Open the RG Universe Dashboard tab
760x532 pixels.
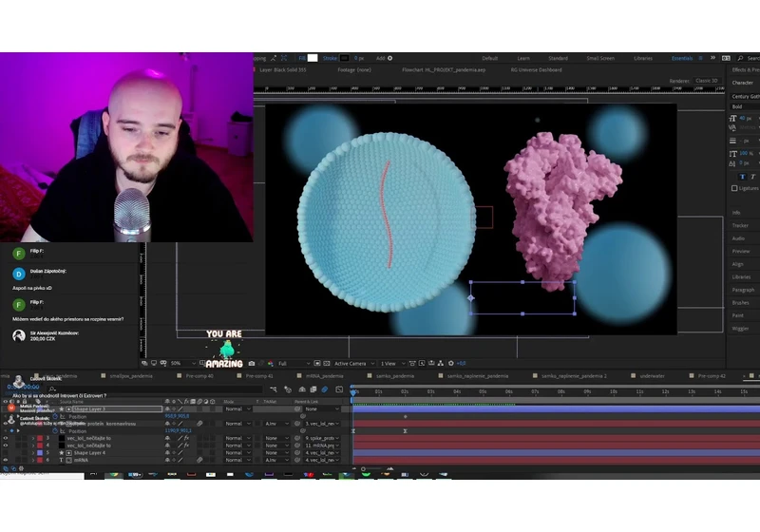pyautogui.click(x=536, y=69)
